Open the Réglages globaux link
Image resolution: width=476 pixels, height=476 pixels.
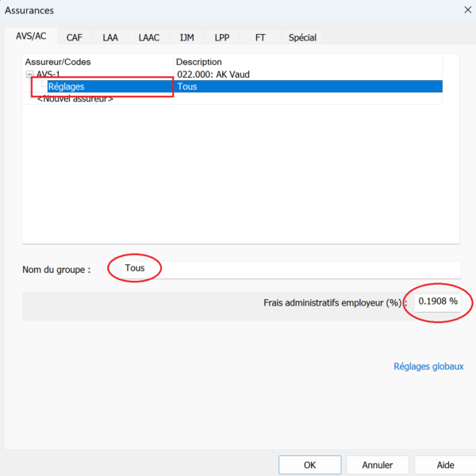(428, 367)
